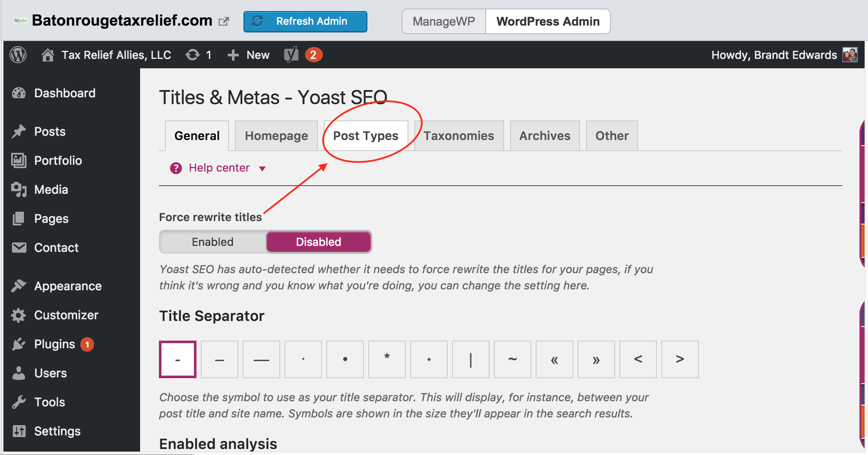Select the left guillemet title separator
The image size is (868, 455).
554,359
